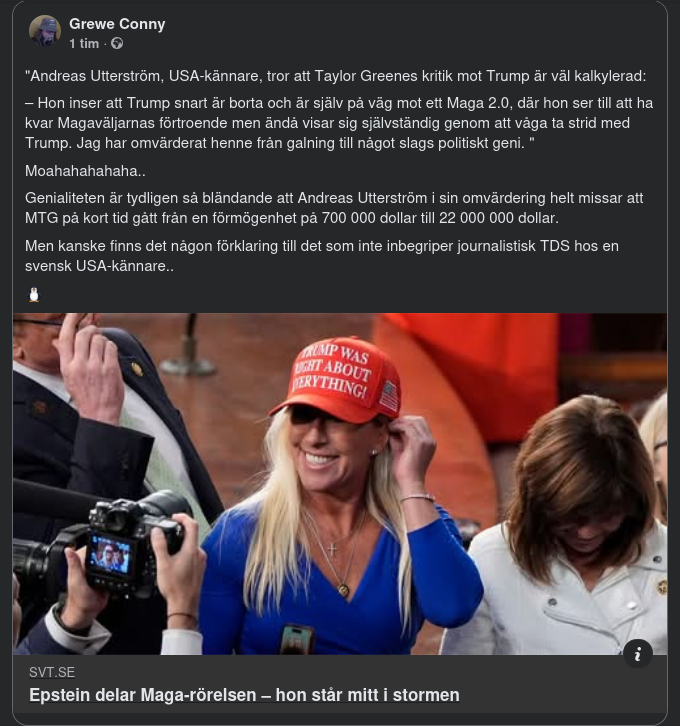Click the public globe privacy icon
This screenshot has height=726, width=680.
pos(117,44)
